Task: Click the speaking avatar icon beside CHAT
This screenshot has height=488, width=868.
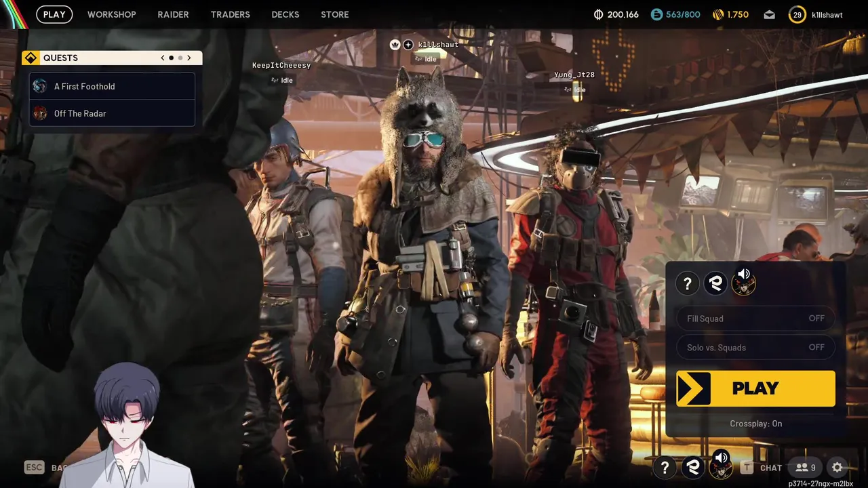Action: (x=721, y=465)
